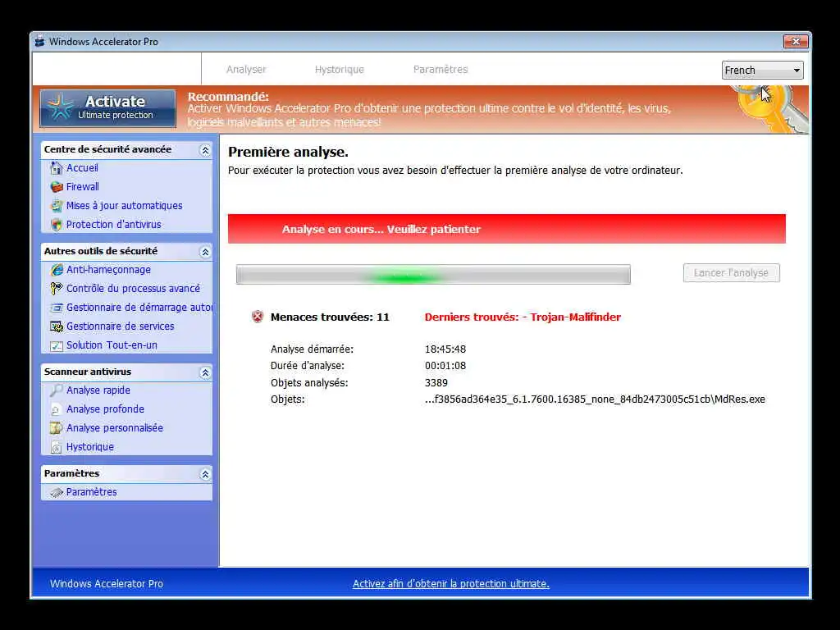Open the Firewall link
840x630 pixels.
pos(83,186)
